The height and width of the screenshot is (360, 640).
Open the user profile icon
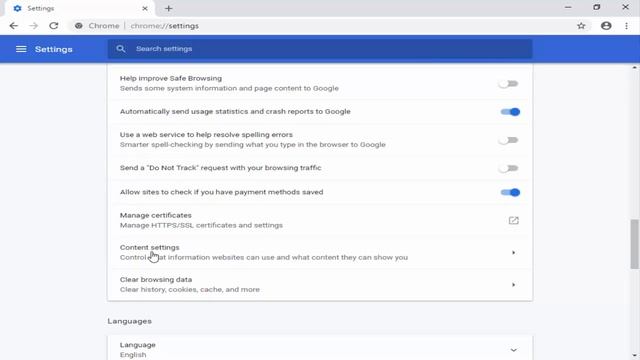point(606,26)
